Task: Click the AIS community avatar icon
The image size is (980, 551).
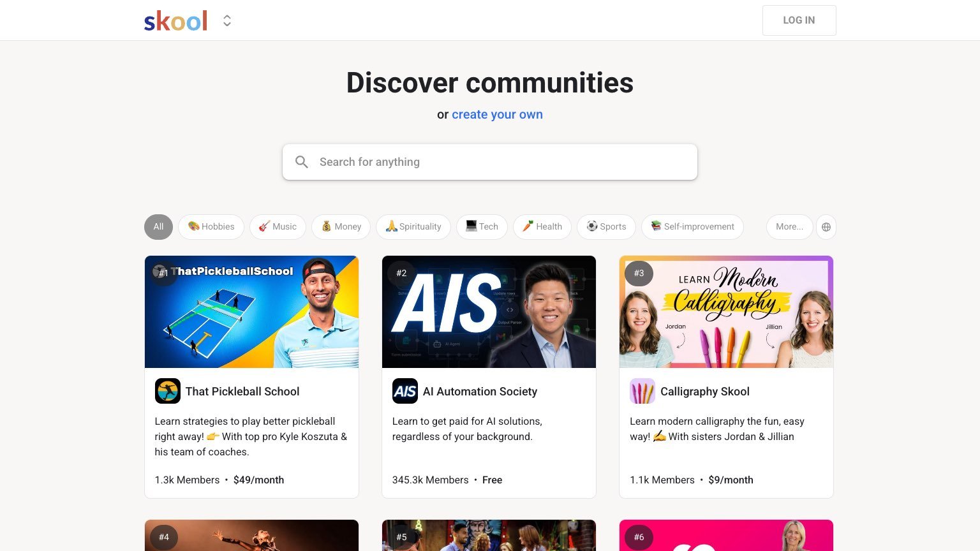Action: pos(405,391)
